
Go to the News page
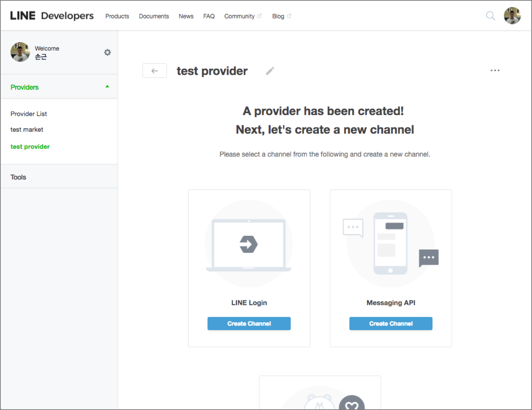pyautogui.click(x=186, y=16)
